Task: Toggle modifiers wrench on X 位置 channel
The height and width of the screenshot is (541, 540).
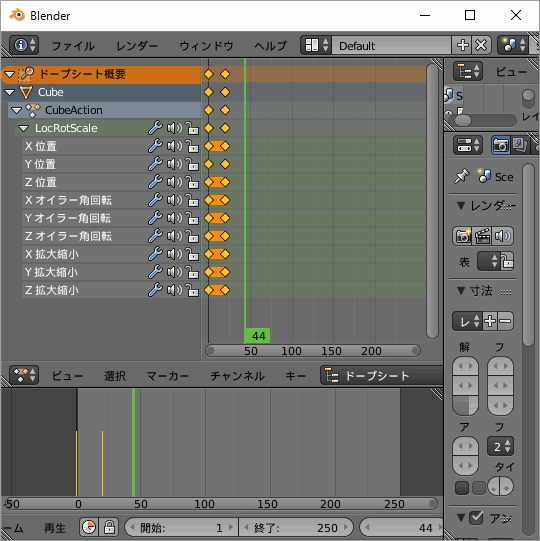Action: click(x=155, y=146)
